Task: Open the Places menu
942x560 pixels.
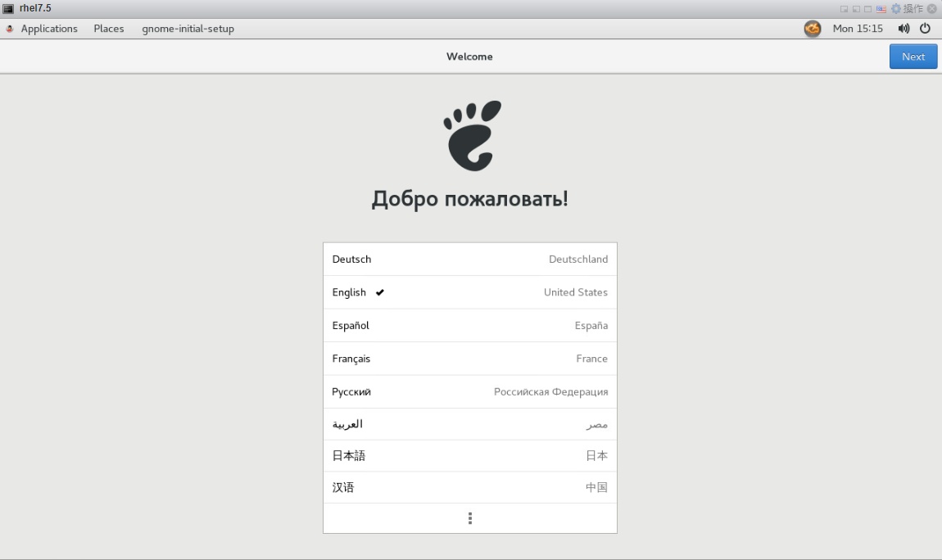Action: pos(109,28)
